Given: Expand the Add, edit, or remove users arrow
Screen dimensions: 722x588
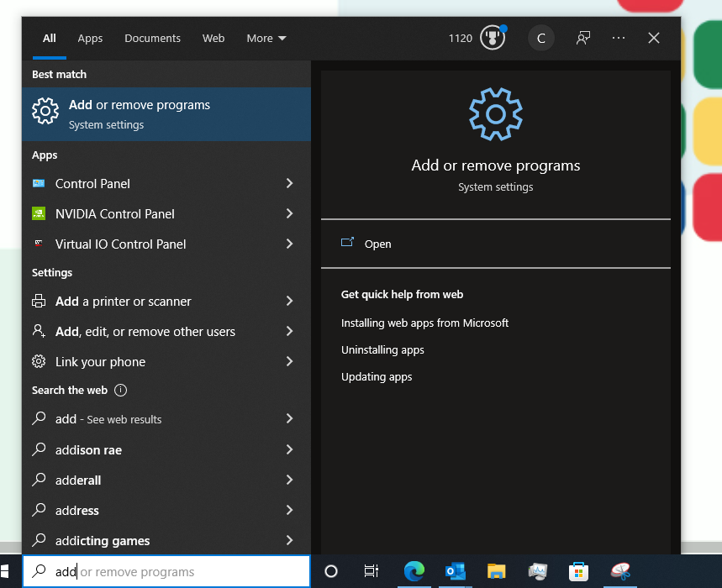Looking at the screenshot, I should coord(289,331).
